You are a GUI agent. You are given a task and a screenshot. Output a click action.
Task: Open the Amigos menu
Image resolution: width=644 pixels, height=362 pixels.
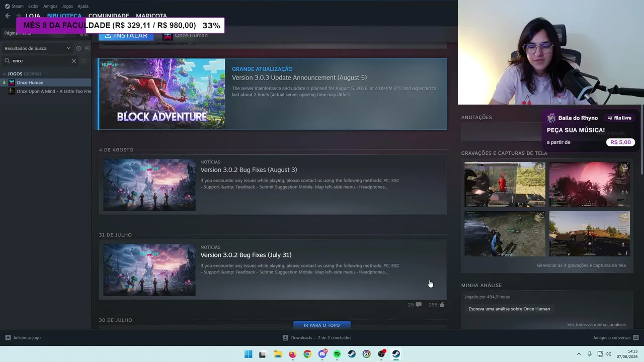click(50, 6)
